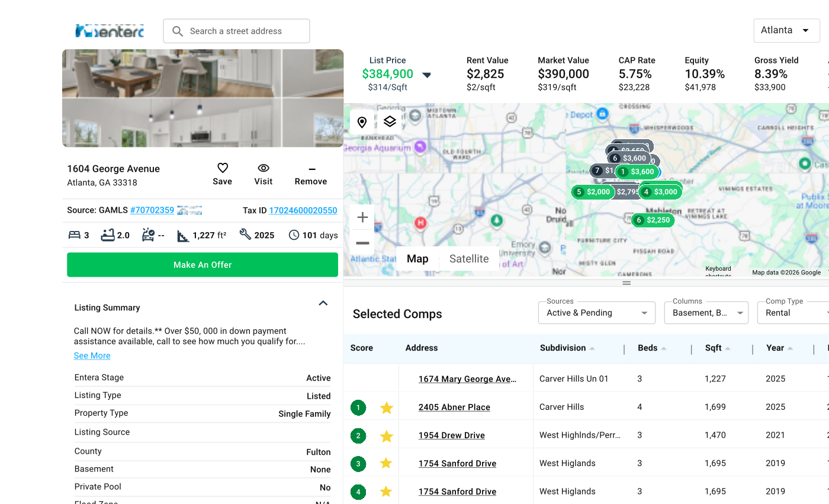Viewport: 829px width, 504px height.
Task: Collapse the Listing Summary section
Action: [x=323, y=303]
